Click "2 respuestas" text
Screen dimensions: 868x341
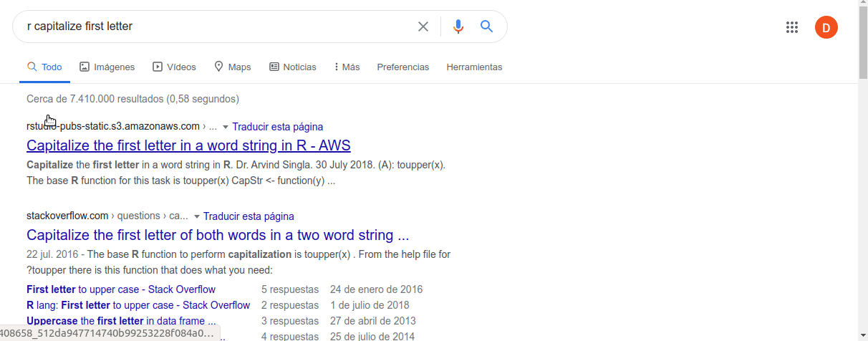pyautogui.click(x=290, y=305)
